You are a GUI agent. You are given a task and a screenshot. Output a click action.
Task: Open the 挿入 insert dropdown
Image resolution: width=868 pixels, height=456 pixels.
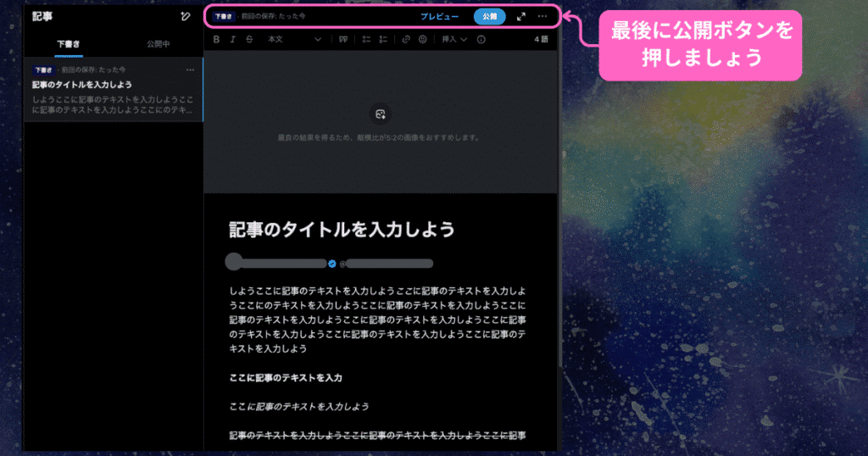[x=454, y=39]
